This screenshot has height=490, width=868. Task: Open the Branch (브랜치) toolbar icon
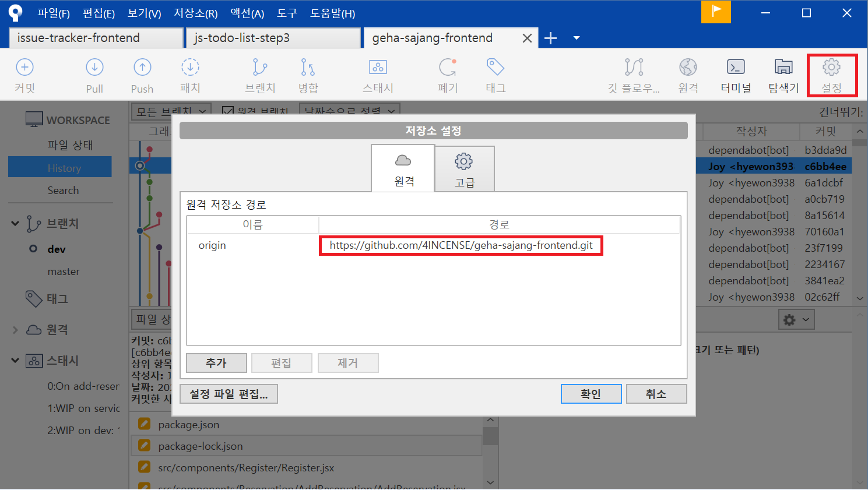tap(260, 68)
